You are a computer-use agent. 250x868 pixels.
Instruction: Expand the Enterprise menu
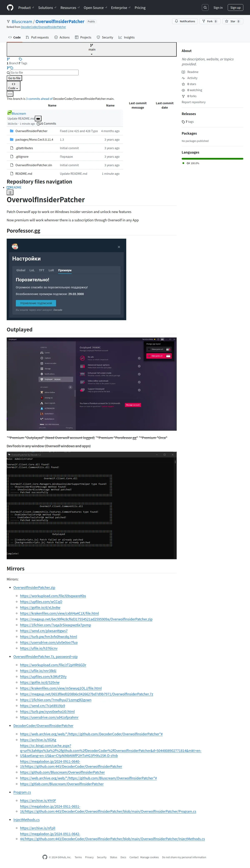(x=120, y=7)
